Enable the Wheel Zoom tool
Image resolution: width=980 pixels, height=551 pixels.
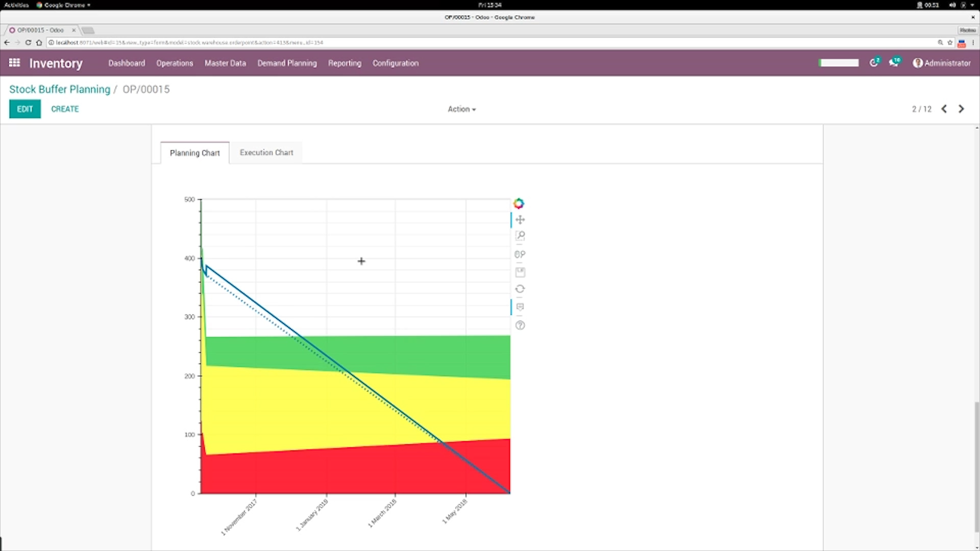coord(520,254)
